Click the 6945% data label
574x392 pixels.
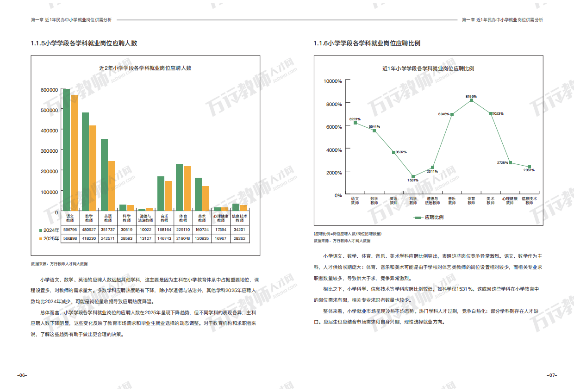[444, 114]
